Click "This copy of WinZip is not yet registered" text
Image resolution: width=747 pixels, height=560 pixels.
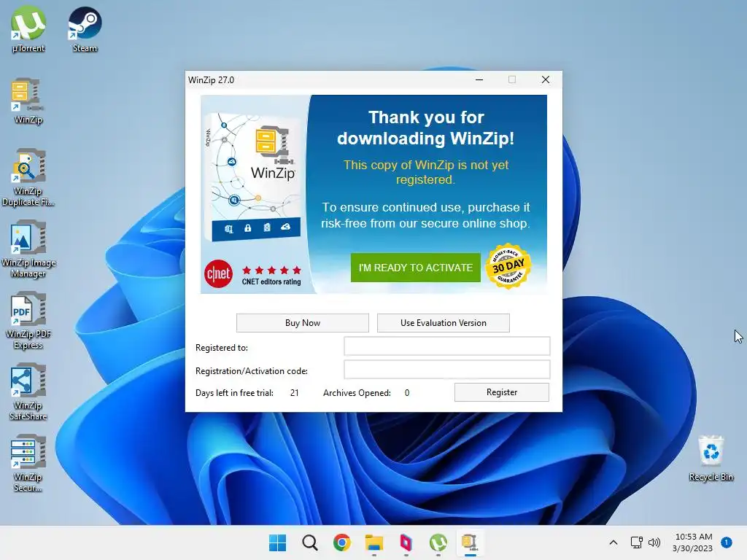click(426, 172)
